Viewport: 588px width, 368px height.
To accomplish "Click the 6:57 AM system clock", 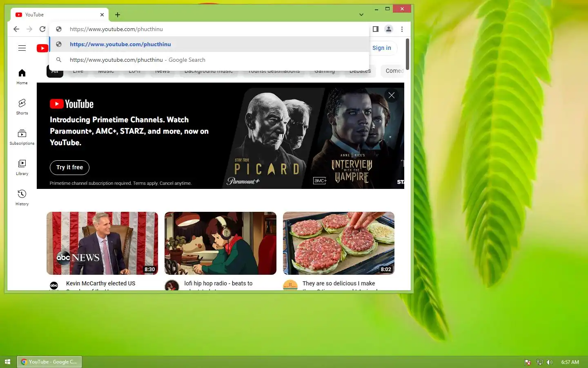I will 570,362.
